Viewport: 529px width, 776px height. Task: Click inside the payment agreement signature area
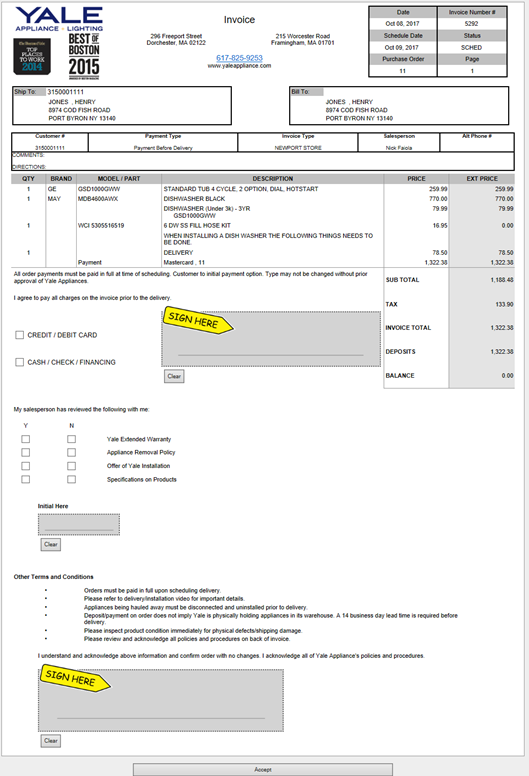click(x=271, y=339)
